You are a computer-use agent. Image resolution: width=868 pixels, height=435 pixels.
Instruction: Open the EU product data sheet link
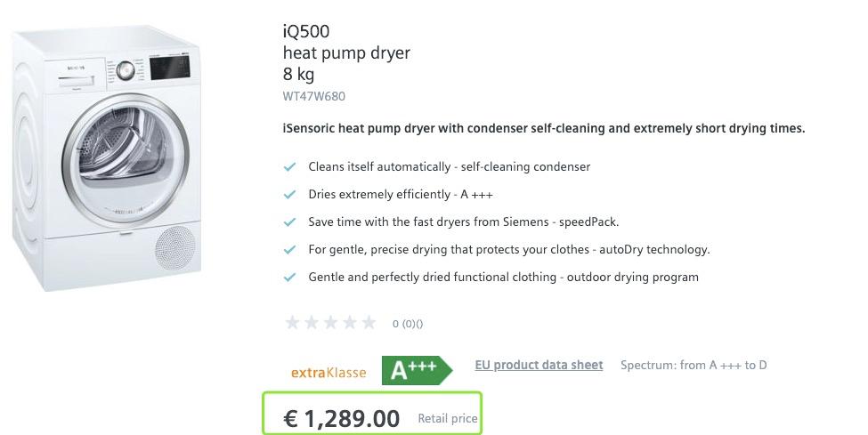(x=539, y=365)
